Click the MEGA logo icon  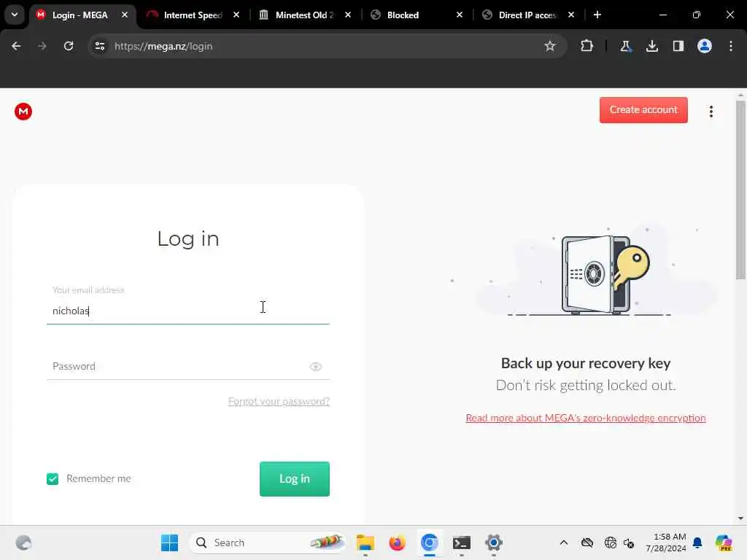click(x=23, y=112)
